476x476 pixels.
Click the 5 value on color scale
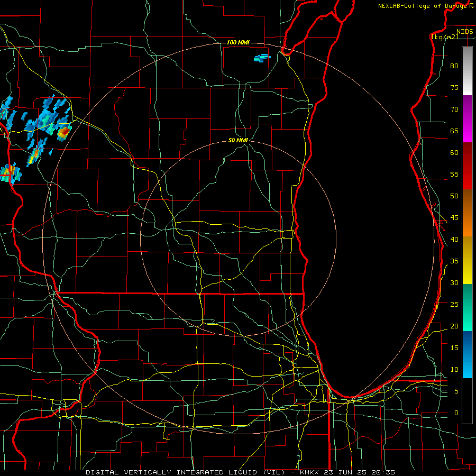point(456,391)
